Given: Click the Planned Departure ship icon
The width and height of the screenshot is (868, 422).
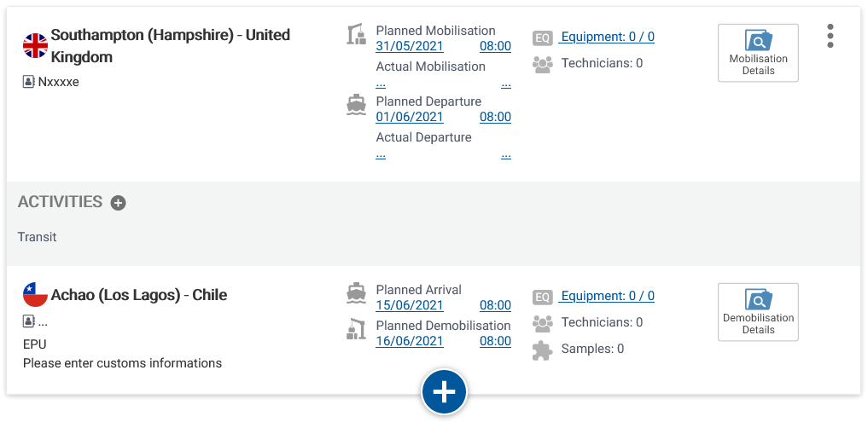Looking at the screenshot, I should (x=356, y=105).
